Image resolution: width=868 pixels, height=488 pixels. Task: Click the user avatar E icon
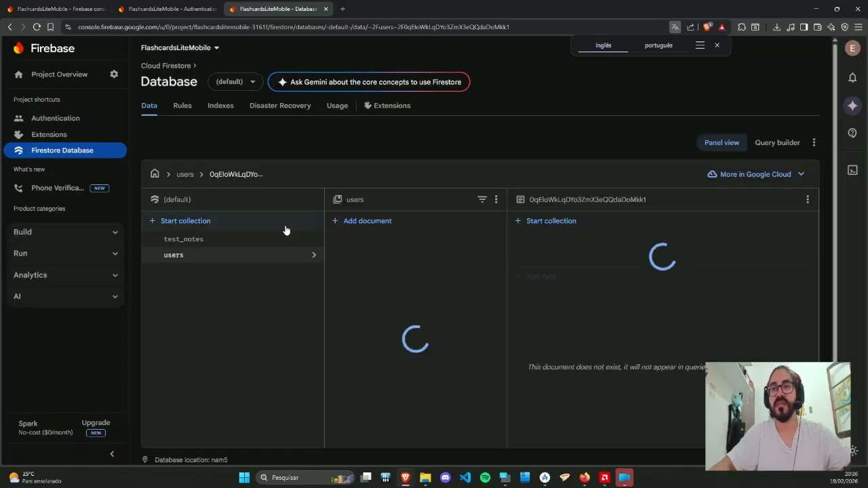[852, 48]
